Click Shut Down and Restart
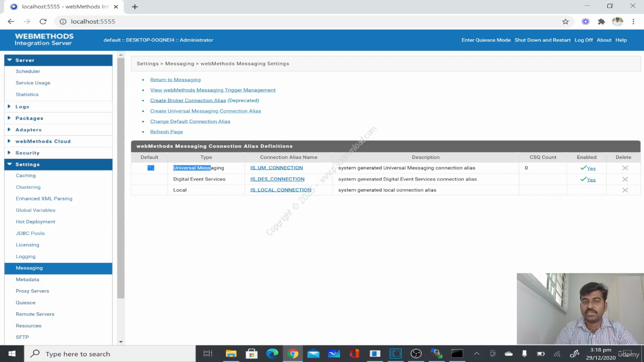Viewport: 644px width, 362px height. [x=542, y=40]
